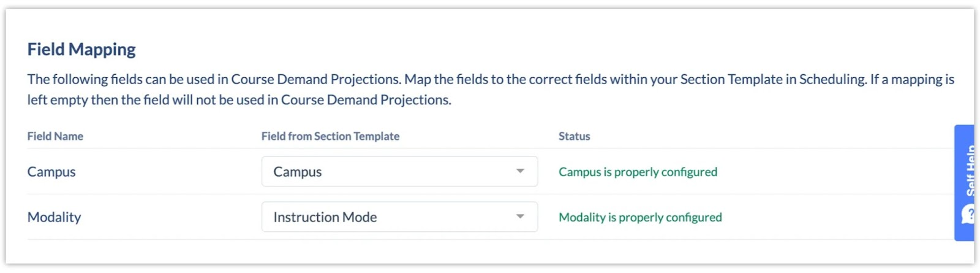Click the words left empty then the field
The image size is (980, 273).
coord(98,100)
